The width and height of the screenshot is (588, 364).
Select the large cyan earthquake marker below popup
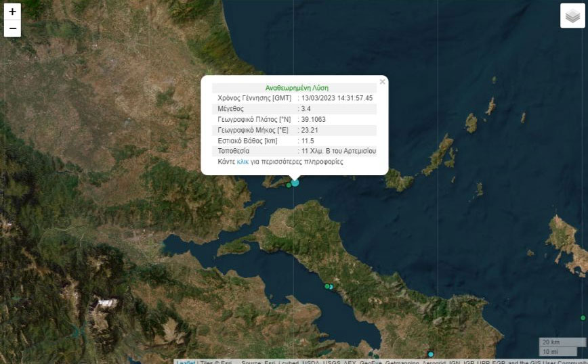(x=295, y=183)
